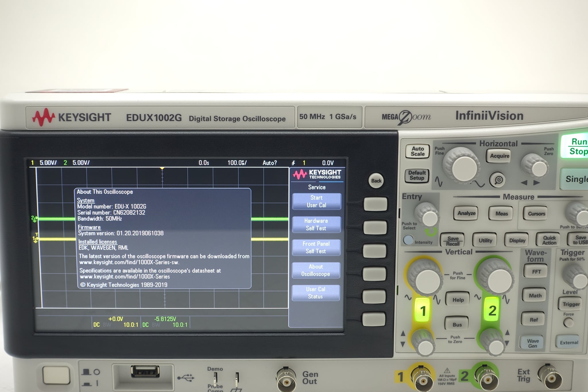
Task: Open the Save Recall key
Action: [x=452, y=241]
